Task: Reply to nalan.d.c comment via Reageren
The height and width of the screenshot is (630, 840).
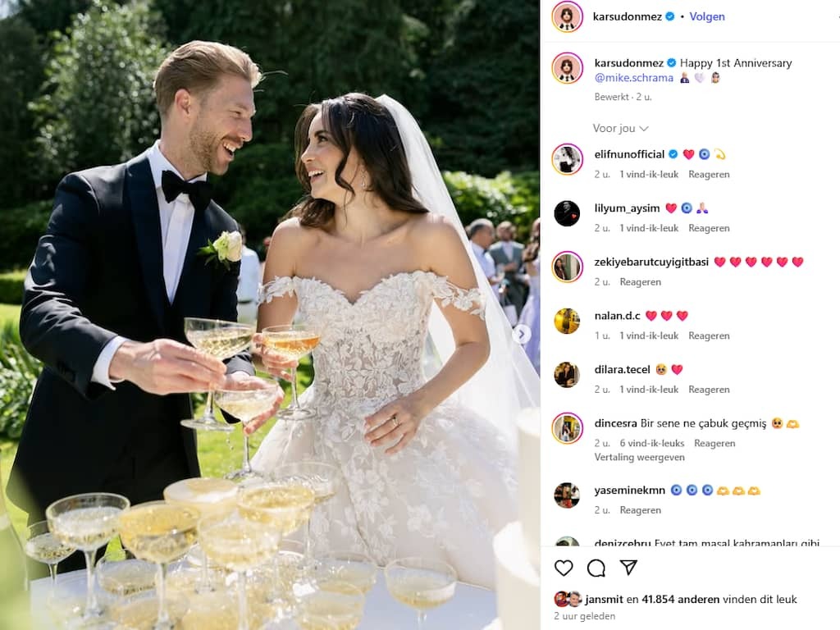Action: coord(709,336)
